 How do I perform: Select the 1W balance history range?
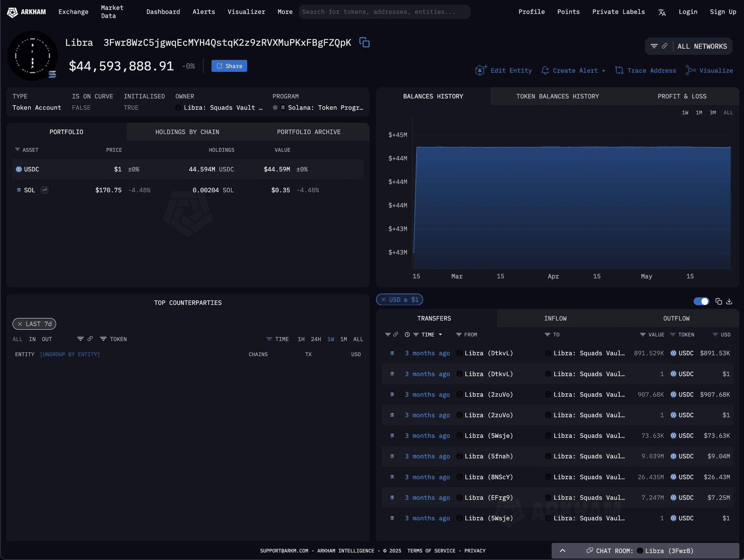(685, 113)
